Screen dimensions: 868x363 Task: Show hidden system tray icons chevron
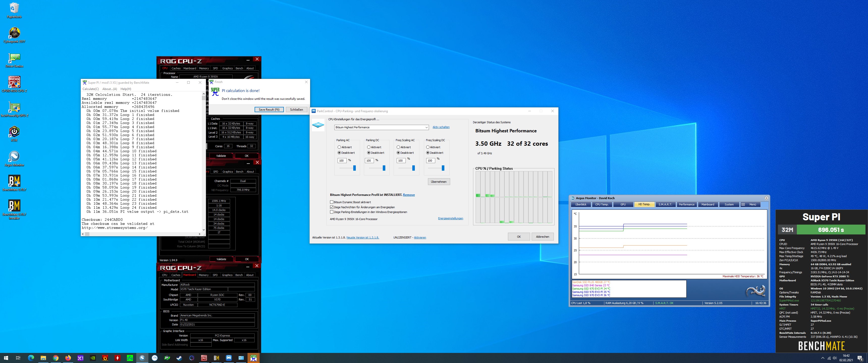(x=823, y=358)
